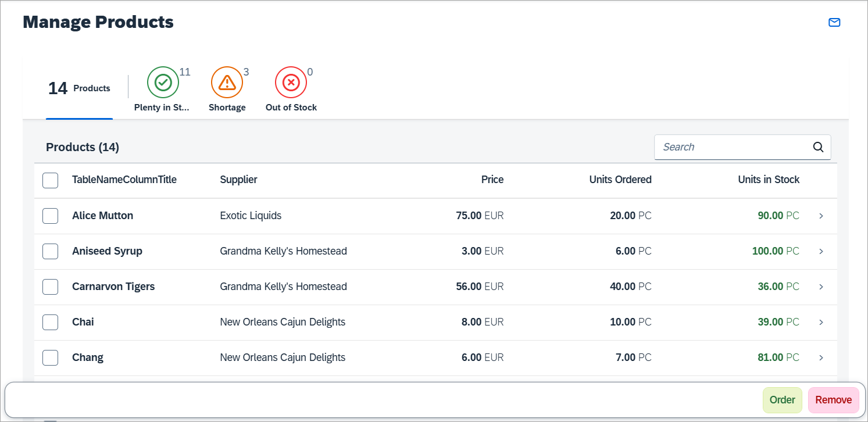Click the chevron on Chang row
The width and height of the screenshot is (868, 422).
(821, 357)
